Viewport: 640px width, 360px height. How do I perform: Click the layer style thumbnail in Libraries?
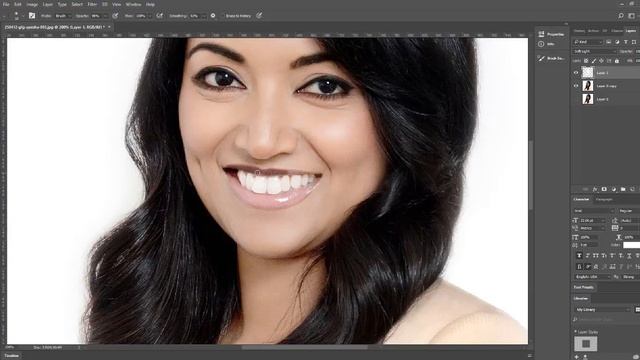[586, 344]
